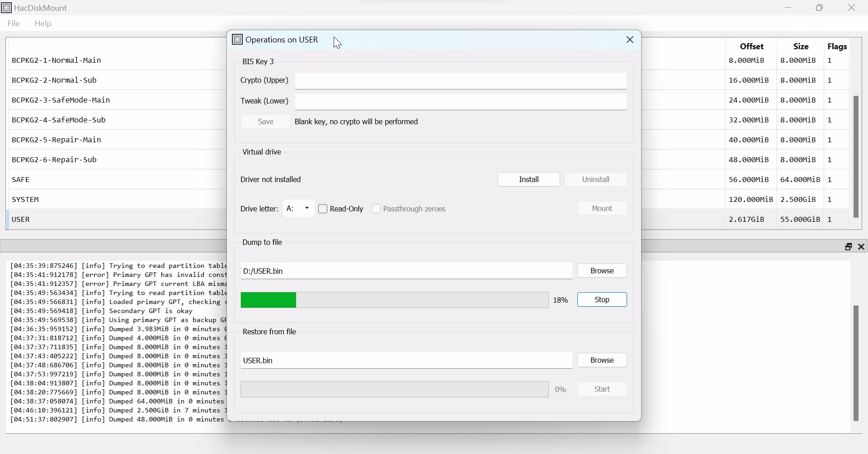Click the restore progress bar at 0%

pyautogui.click(x=395, y=389)
